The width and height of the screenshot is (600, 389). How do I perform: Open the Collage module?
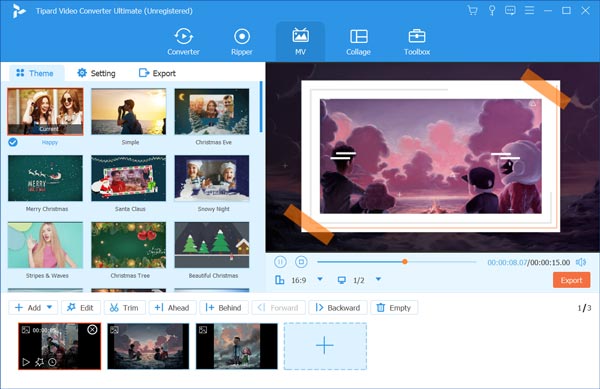coord(359,42)
